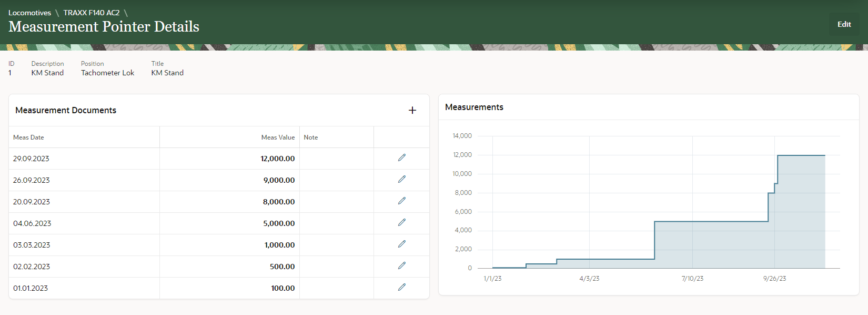Open TRAXX F140 AC2 breadcrumb
The image size is (868, 315).
click(92, 13)
